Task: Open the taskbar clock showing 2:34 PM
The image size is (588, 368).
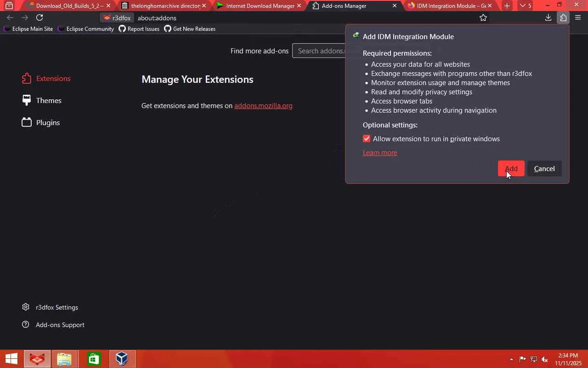Action: 568,359
